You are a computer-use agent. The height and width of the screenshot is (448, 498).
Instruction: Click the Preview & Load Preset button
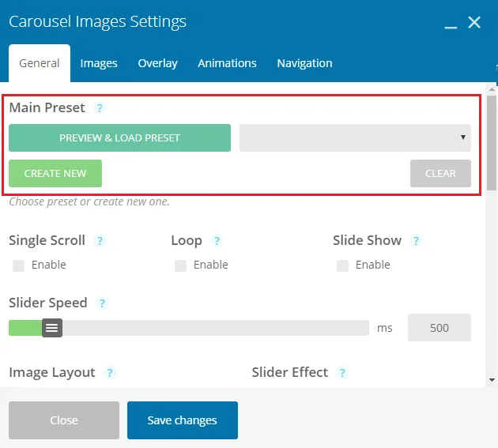tap(119, 137)
